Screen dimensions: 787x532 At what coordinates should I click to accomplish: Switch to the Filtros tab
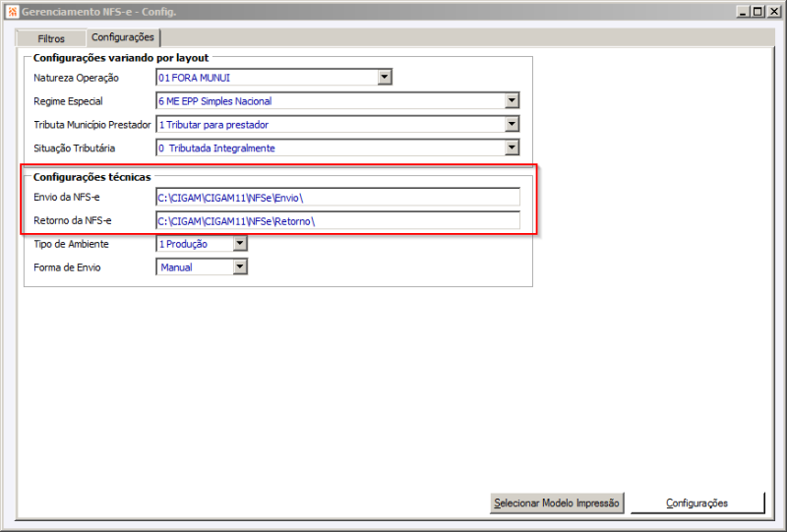50,38
